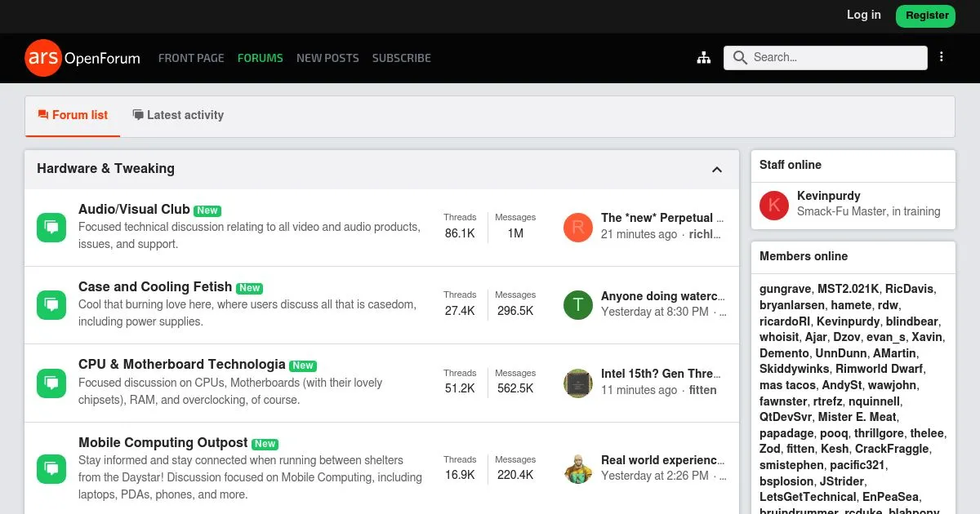
Task: Open the green T user avatar
Action: point(578,304)
